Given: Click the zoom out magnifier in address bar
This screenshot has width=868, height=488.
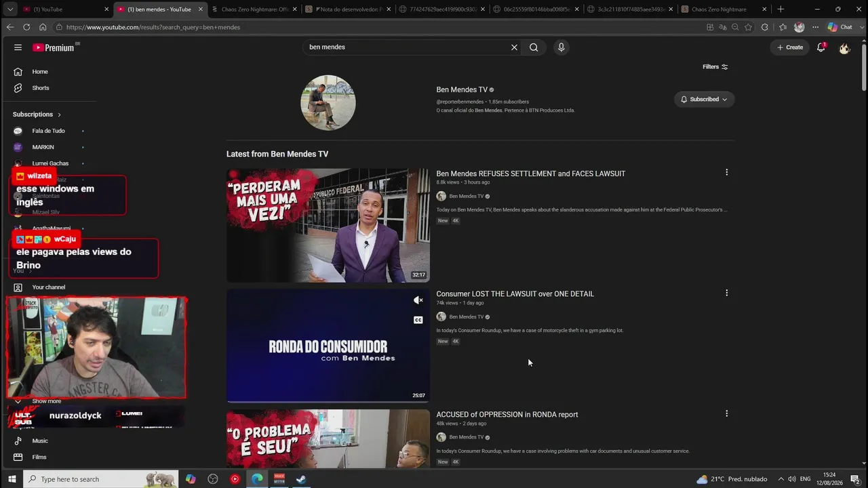Looking at the screenshot, I should click(x=735, y=27).
